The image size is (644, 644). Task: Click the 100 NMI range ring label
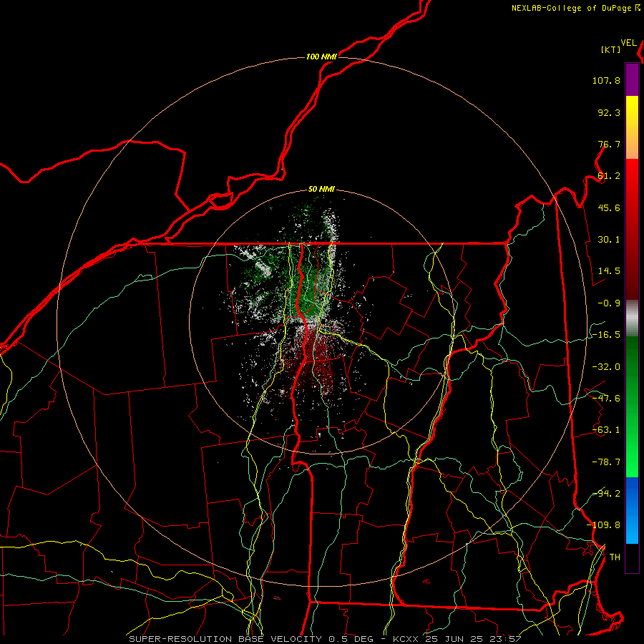321,57
